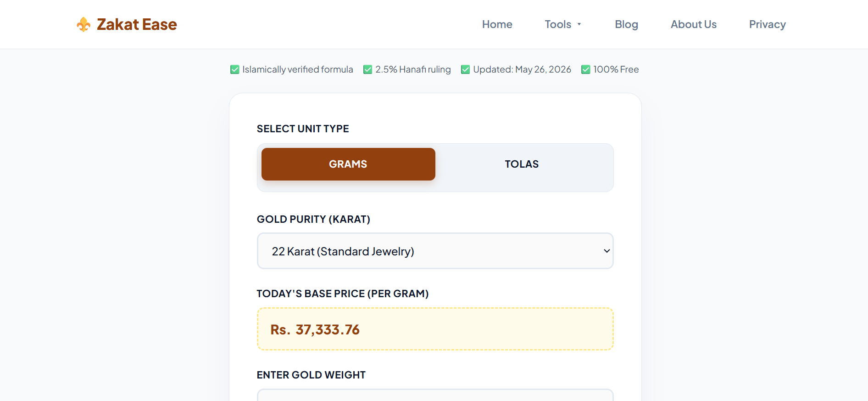Visit the About Us page

(x=694, y=24)
